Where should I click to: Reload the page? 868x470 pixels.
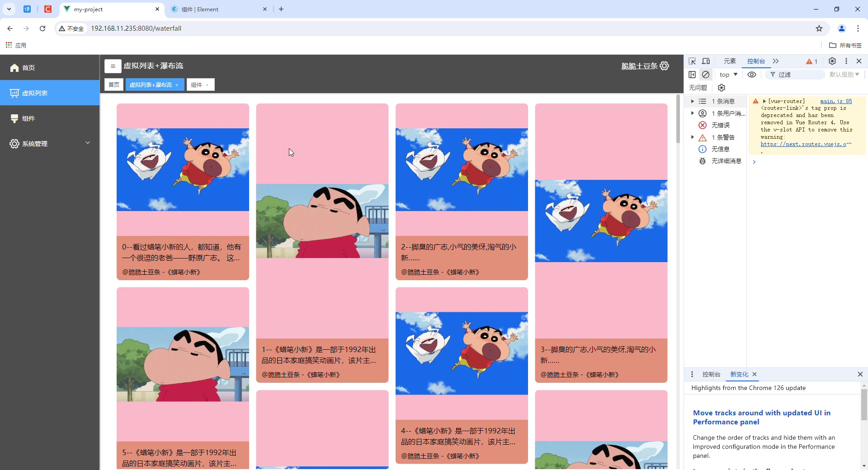point(42,28)
